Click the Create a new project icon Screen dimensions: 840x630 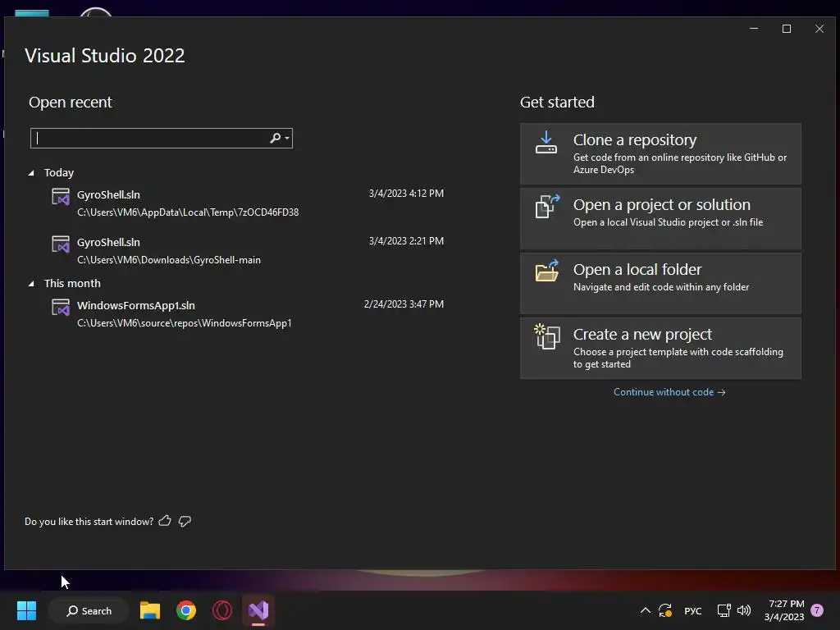(547, 336)
